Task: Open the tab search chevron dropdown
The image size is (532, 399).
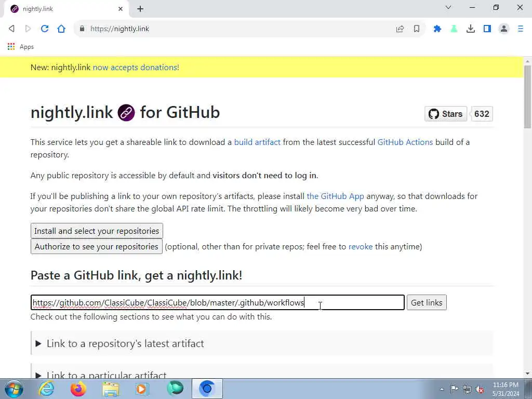Action: tap(448, 7)
